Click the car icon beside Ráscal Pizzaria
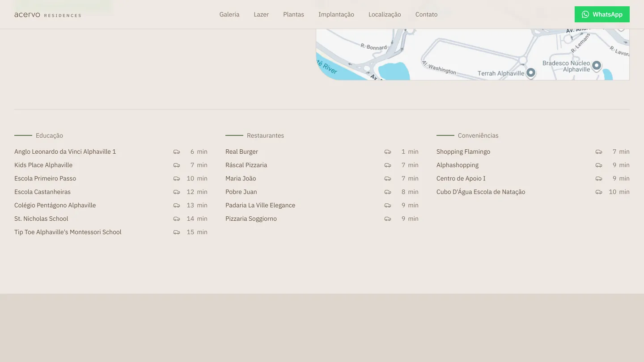Viewport: 644px width, 362px height. coord(388,165)
